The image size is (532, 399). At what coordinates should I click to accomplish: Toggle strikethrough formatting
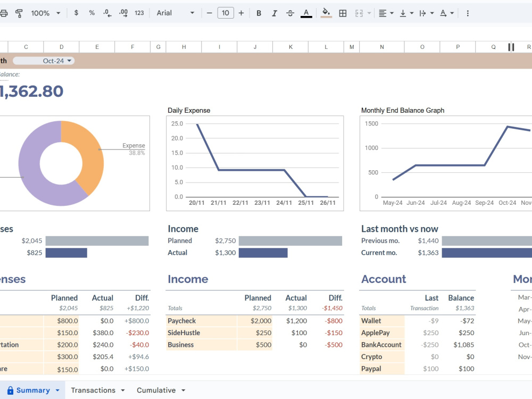pyautogui.click(x=290, y=13)
